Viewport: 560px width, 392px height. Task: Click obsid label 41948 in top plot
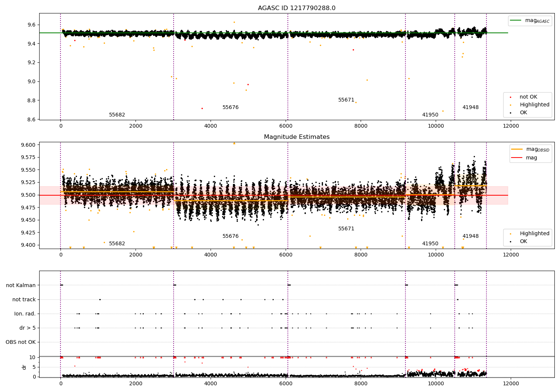[x=471, y=108]
